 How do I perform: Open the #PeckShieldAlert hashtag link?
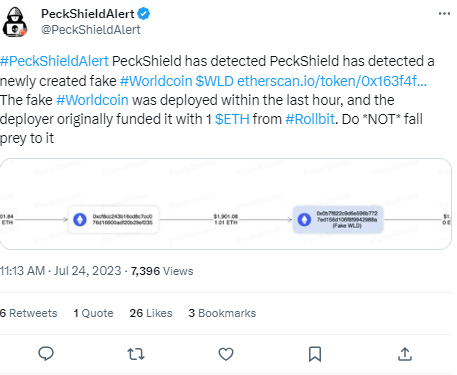click(x=54, y=61)
